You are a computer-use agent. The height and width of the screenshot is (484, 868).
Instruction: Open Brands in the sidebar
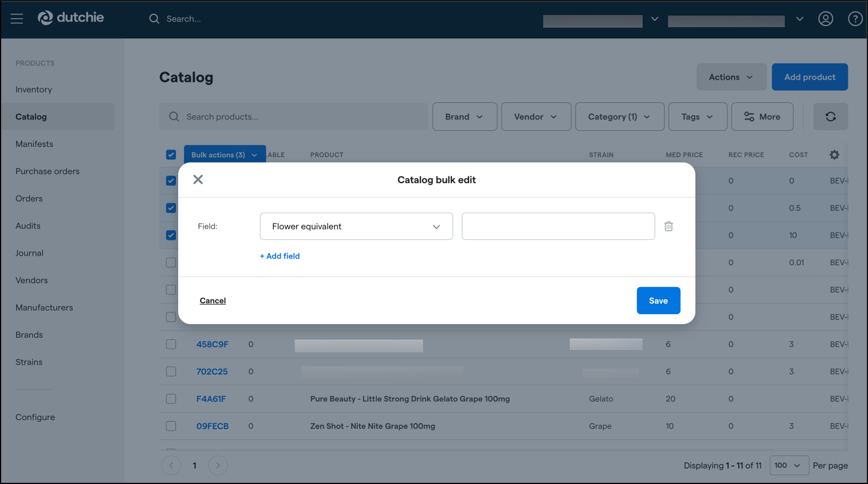point(29,334)
